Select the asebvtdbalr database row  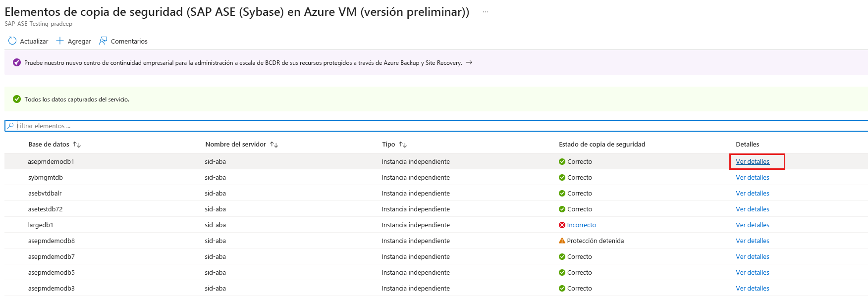tap(45, 194)
